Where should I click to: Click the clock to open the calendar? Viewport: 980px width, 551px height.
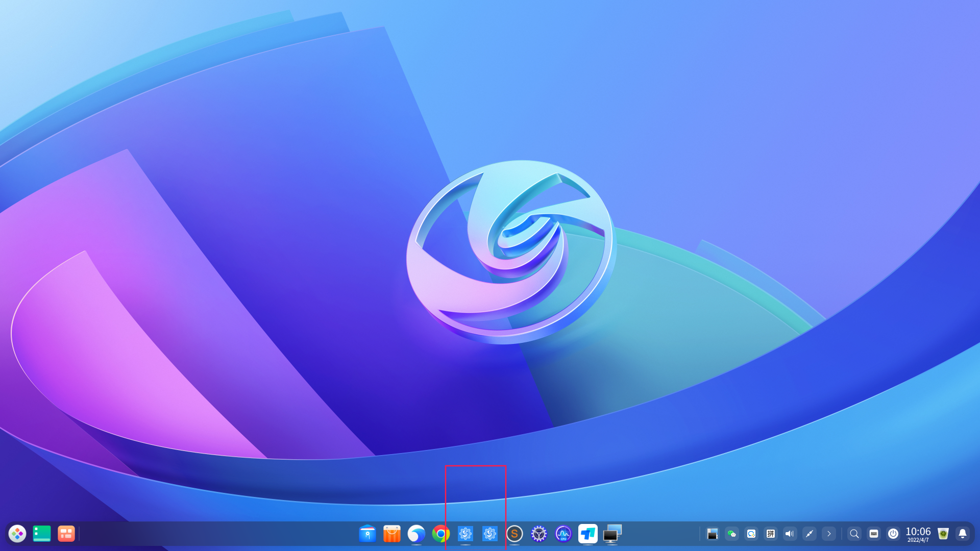click(918, 534)
